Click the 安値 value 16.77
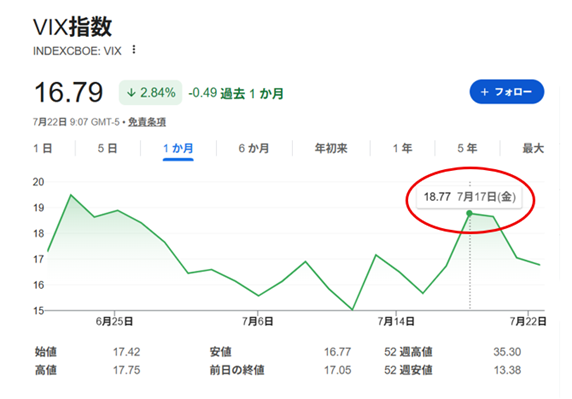Screen dimensions: 572x399 pos(337,352)
